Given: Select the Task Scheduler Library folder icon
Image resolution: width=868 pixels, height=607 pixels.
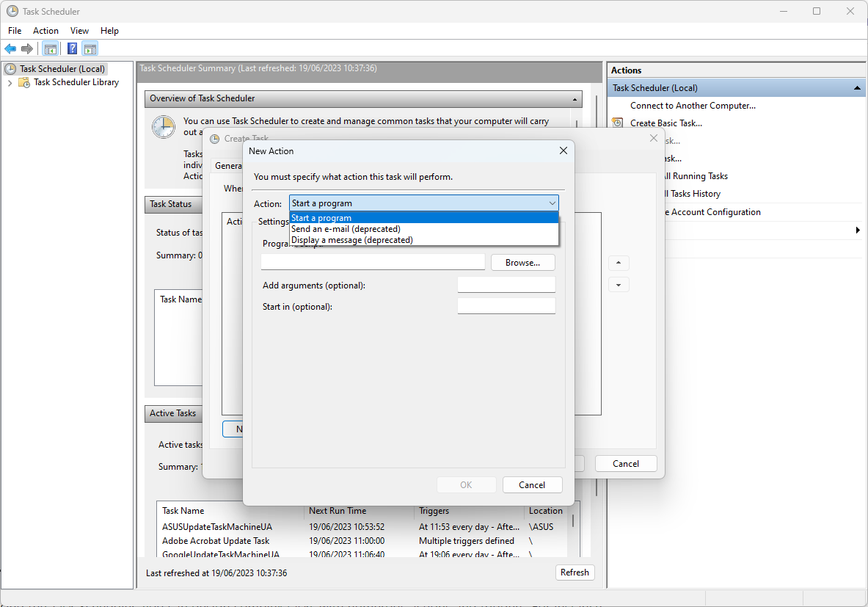Looking at the screenshot, I should pos(24,83).
